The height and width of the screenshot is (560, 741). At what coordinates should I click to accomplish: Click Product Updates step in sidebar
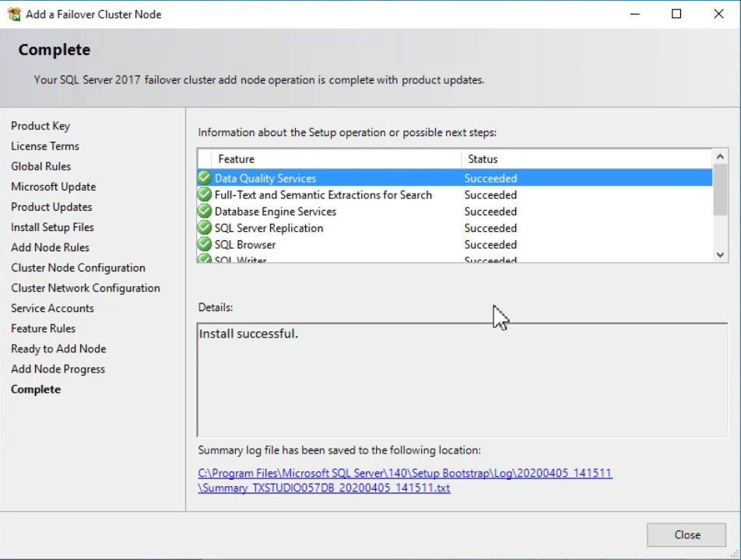[51, 208]
